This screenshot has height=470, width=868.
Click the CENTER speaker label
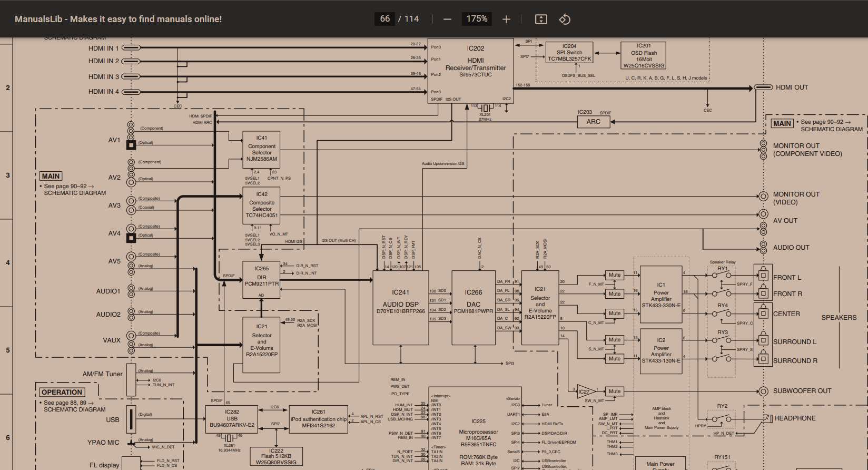pyautogui.click(x=786, y=314)
